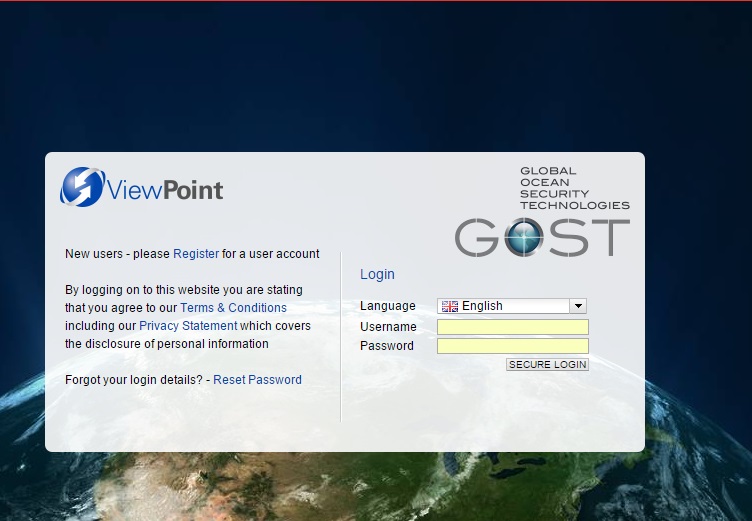Click the 'Username' field label
This screenshot has height=521, width=752.
click(388, 327)
